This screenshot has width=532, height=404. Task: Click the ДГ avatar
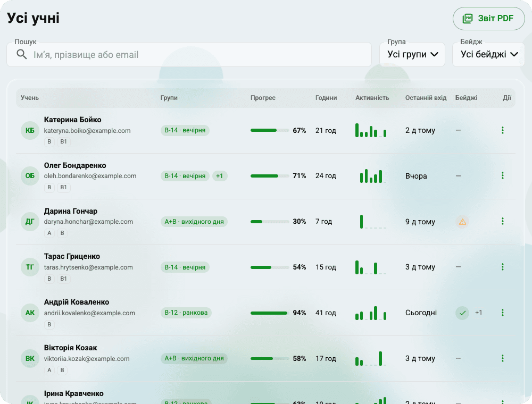[x=30, y=222]
